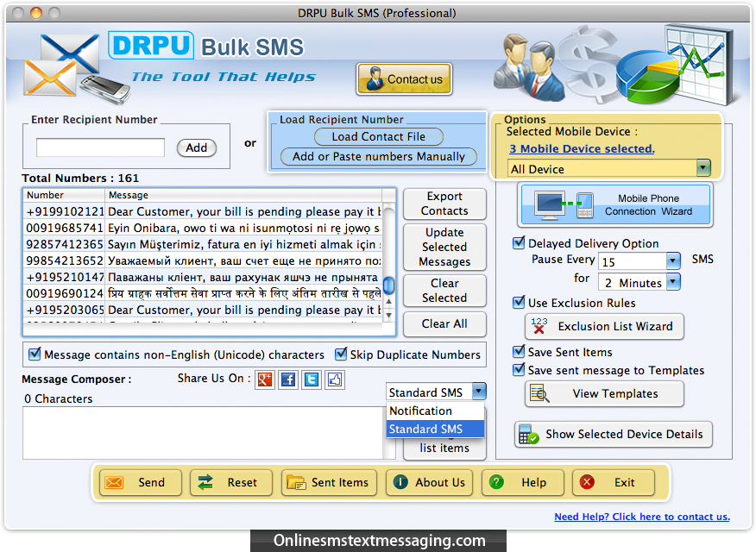Select Notification from the SMS type list
756x552 pixels.
(x=422, y=411)
